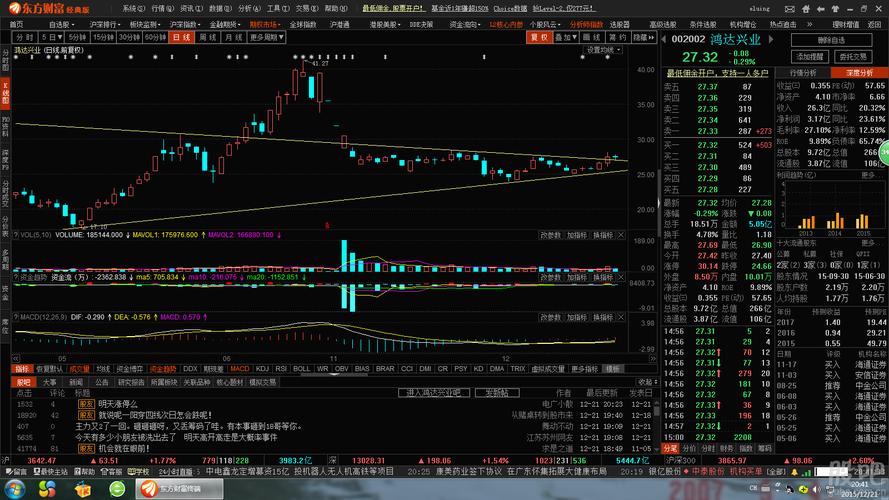This screenshot has width=889, height=500.
Task: Close the VOL indicator pane with X
Action: pos(621,235)
